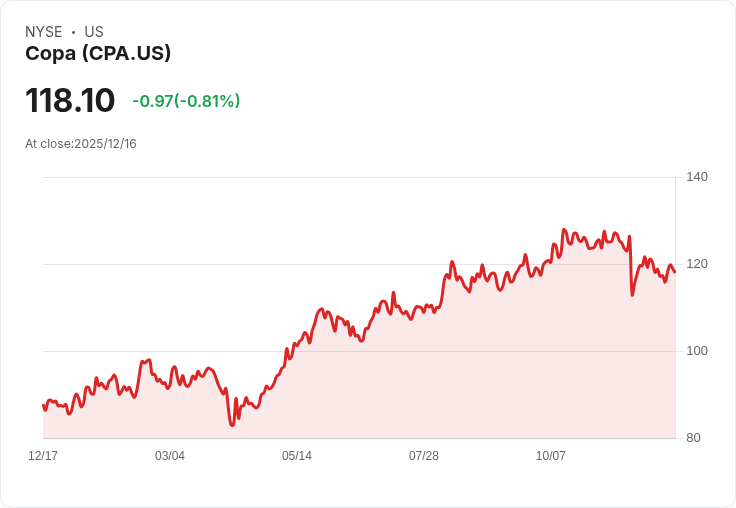This screenshot has width=736, height=508.
Task: Click the last data point on the price line
Action: coord(675,272)
